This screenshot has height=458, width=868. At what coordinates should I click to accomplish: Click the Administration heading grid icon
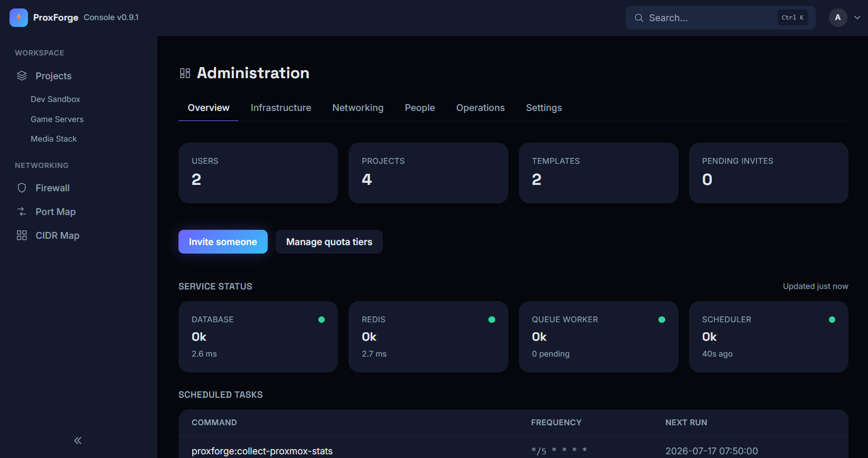pos(185,73)
